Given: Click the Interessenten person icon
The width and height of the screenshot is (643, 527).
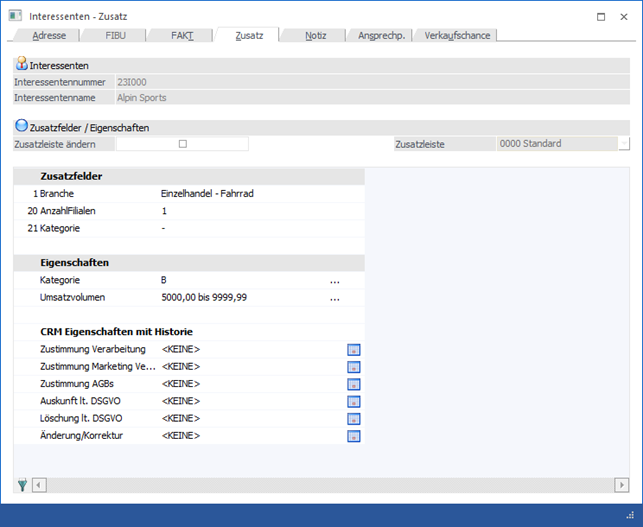Looking at the screenshot, I should (x=21, y=64).
